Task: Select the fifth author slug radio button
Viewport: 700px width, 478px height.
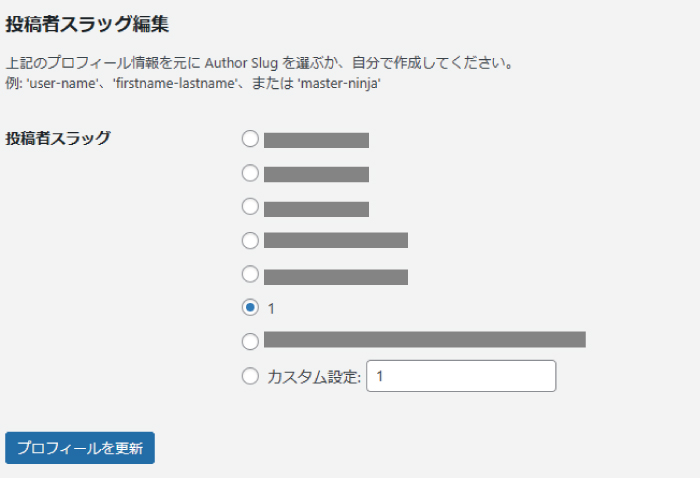Action: coord(250,274)
